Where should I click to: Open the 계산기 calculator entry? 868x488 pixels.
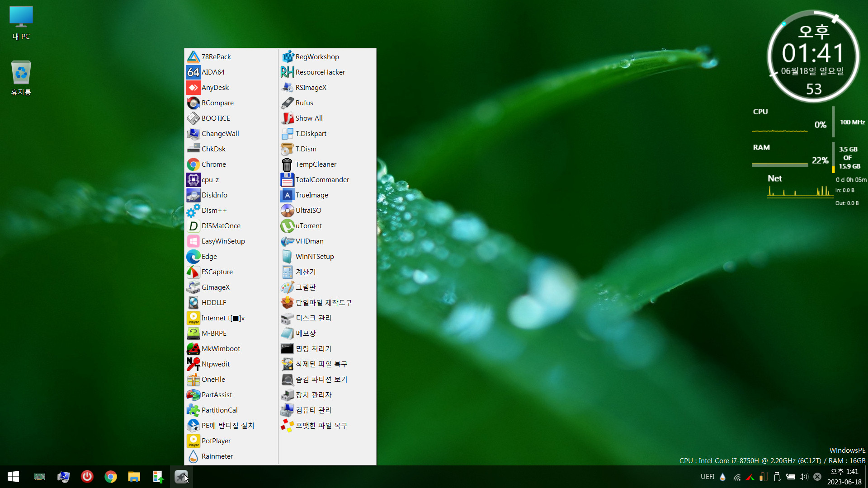coord(327,272)
